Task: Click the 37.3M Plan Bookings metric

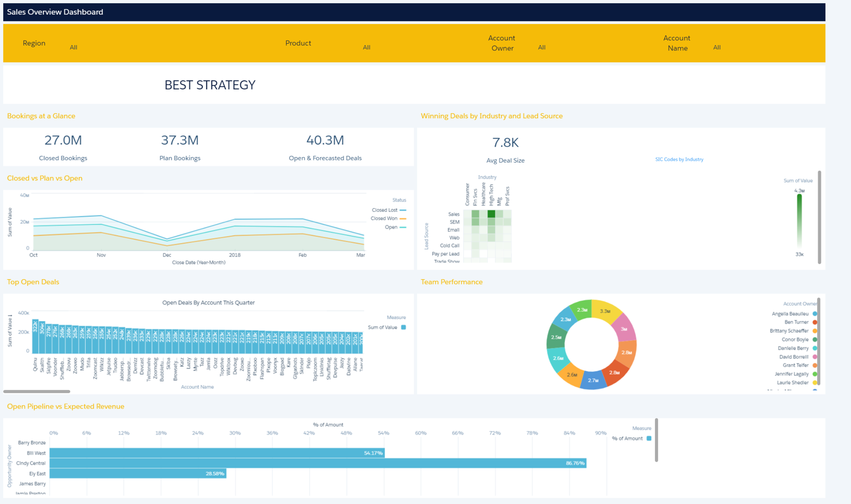Action: [x=179, y=147]
